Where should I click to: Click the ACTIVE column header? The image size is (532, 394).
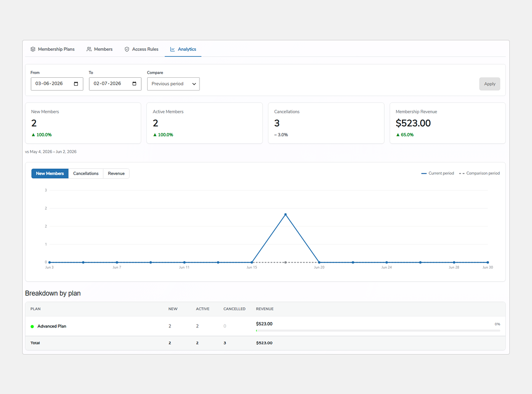[x=202, y=309]
